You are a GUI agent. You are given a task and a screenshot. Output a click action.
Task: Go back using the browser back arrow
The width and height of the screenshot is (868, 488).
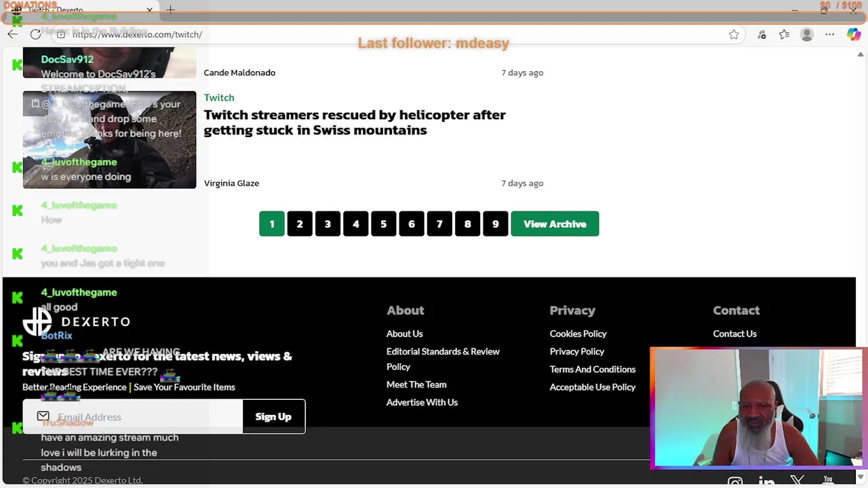pos(13,35)
